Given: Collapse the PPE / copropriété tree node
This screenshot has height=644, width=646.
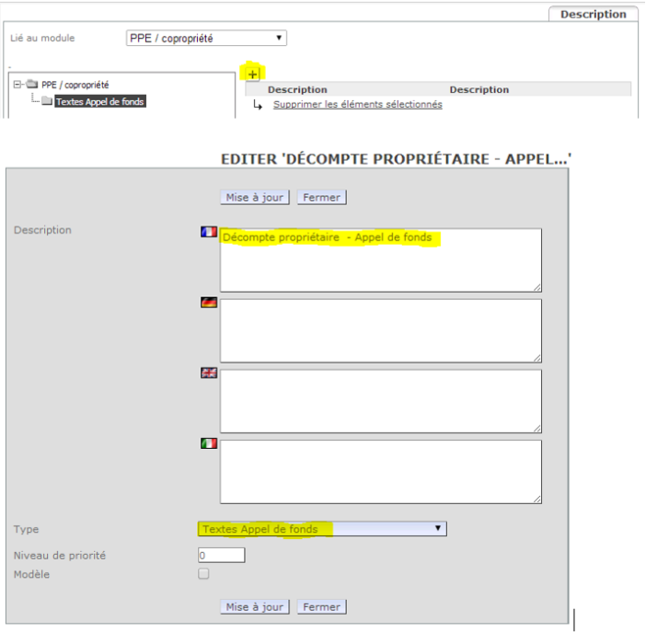Looking at the screenshot, I should [18, 85].
